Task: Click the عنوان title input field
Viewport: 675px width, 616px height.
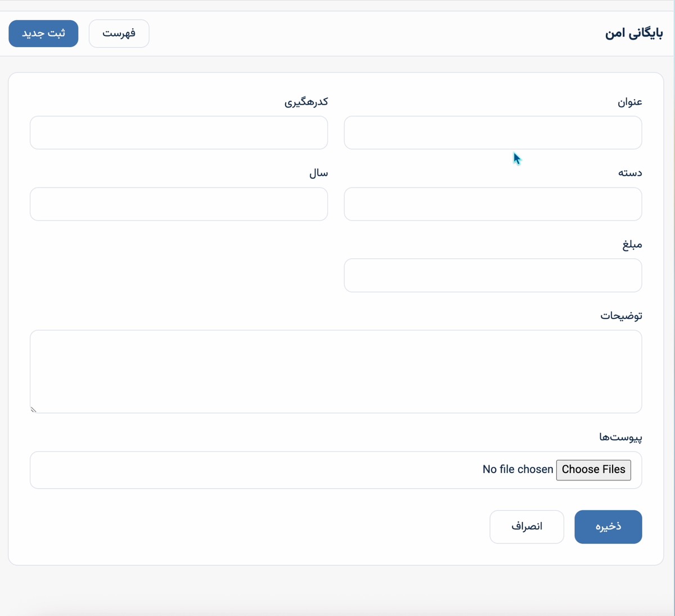Action: click(493, 133)
